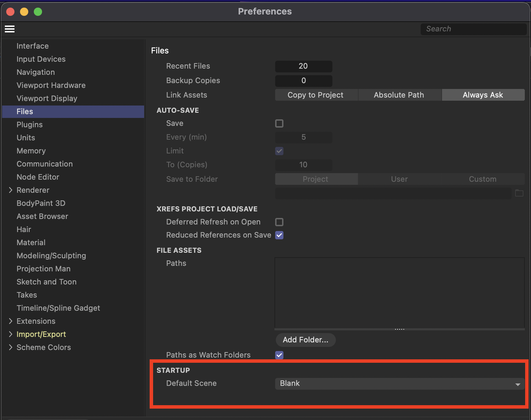Image resolution: width=531 pixels, height=420 pixels.
Task: Click the folder browse icon for auto-save path
Action: [519, 193]
